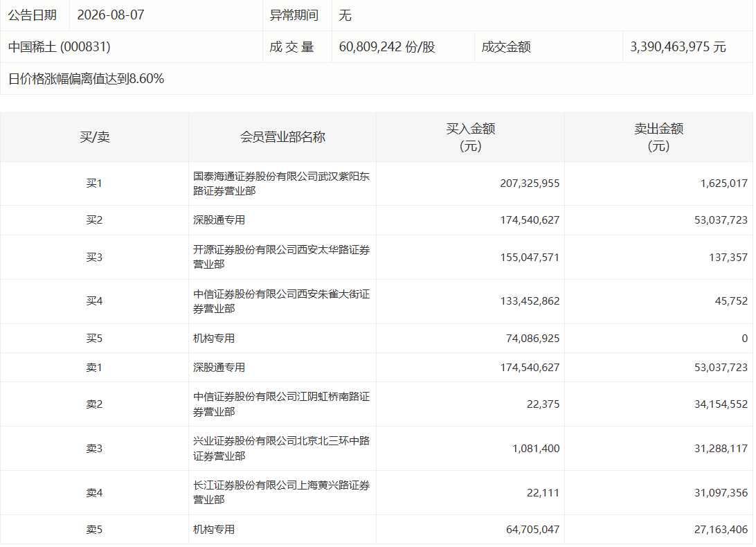The height and width of the screenshot is (547, 756).
Task: Click the 日价格涨幅偏离值达到8.60% text
Action: click(x=87, y=79)
